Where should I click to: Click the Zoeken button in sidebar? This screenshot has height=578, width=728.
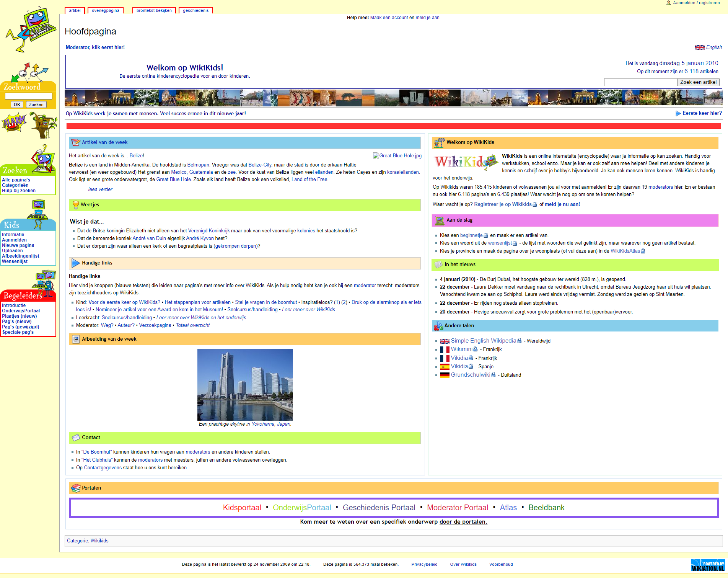[x=36, y=104]
